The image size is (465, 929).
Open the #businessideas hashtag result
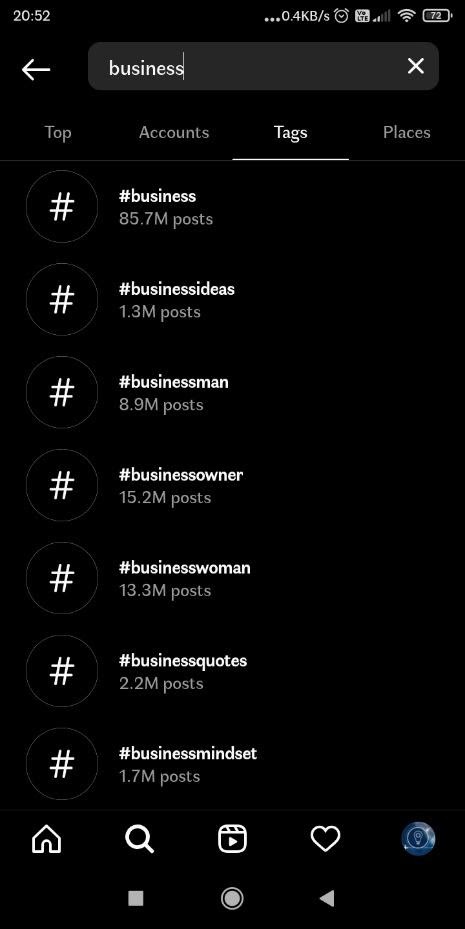(x=232, y=299)
